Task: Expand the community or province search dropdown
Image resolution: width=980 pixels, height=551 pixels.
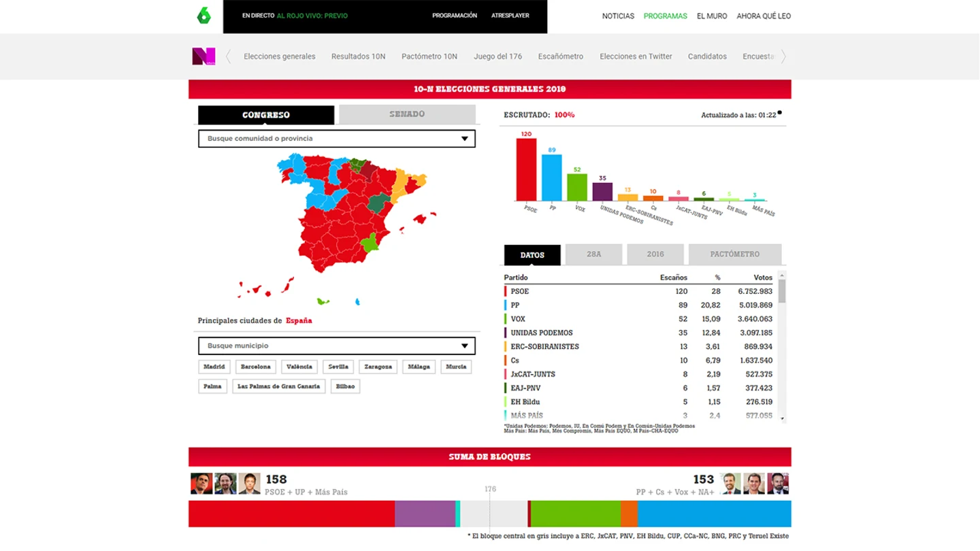Action: (337, 139)
